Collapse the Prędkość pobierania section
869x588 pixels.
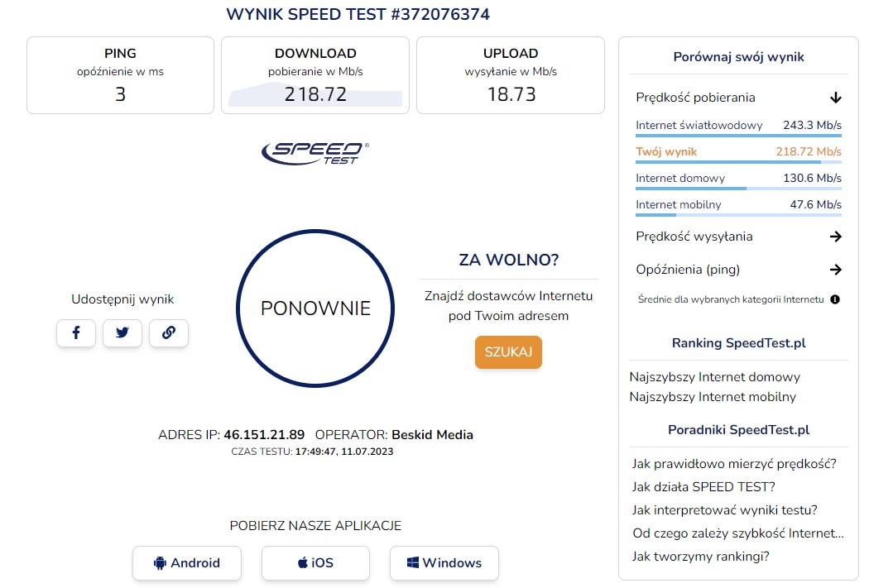(835, 98)
